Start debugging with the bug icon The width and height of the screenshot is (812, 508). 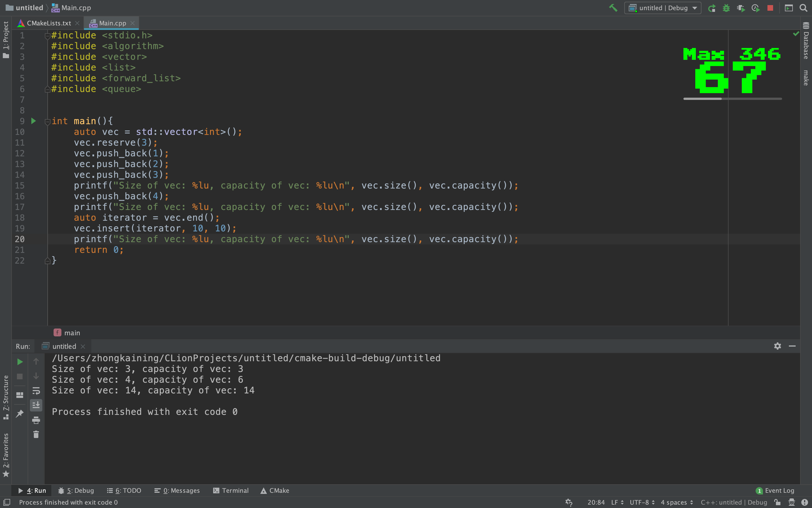[726, 8]
